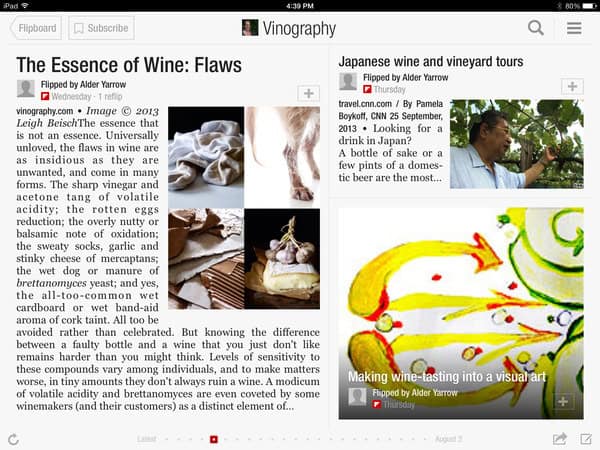Add Japanese wine article with plus icon
Screen dimensions: 600x450
(x=572, y=86)
